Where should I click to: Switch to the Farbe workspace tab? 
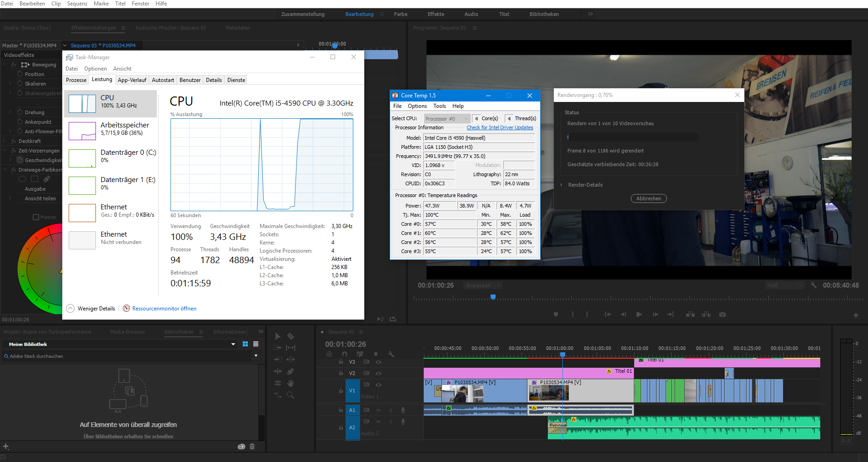click(x=400, y=14)
